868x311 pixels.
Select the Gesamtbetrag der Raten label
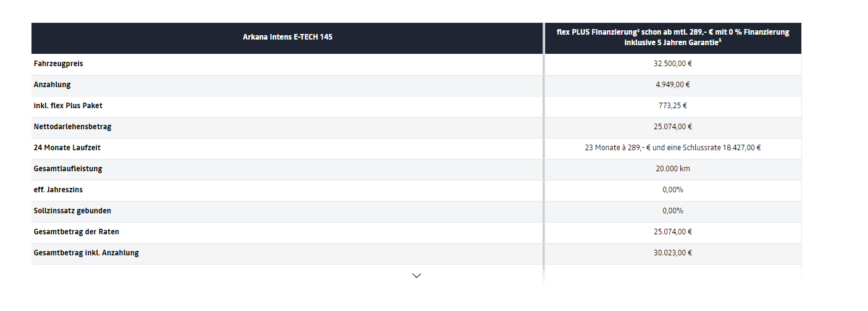(x=77, y=232)
